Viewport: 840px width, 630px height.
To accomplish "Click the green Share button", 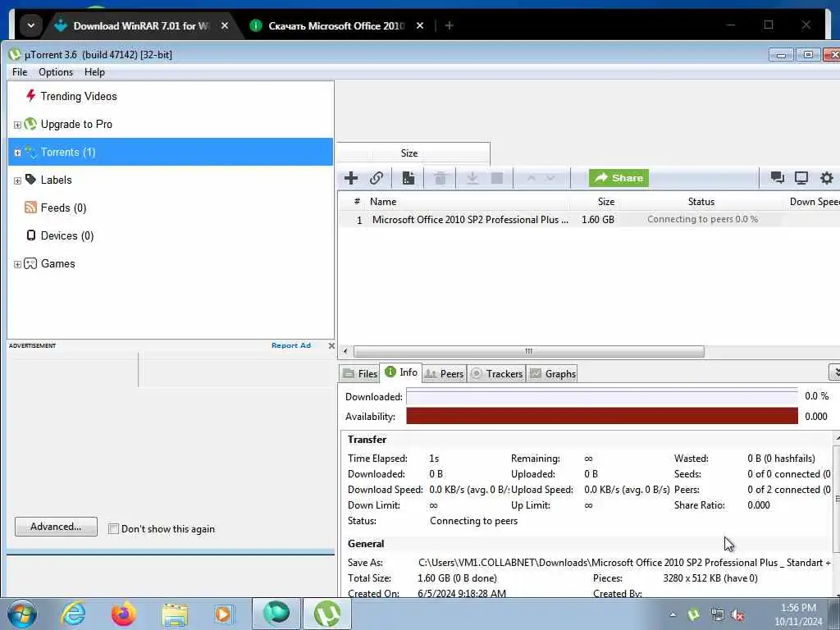I will 619,178.
